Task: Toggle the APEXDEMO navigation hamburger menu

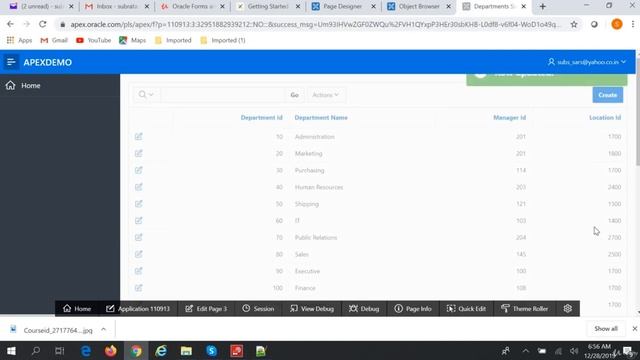Action: click(x=11, y=62)
